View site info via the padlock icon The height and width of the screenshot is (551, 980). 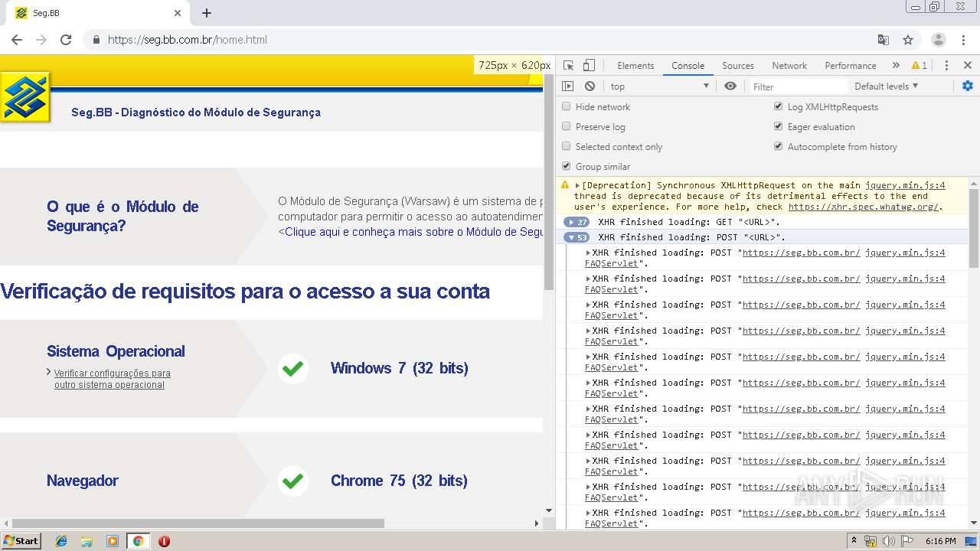coord(96,40)
